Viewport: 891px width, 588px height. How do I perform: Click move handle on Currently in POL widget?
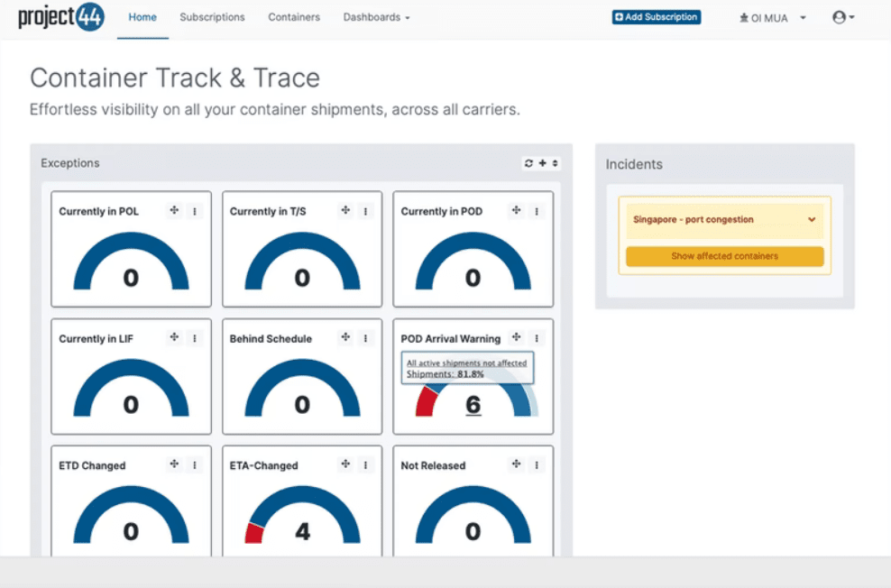tap(174, 211)
